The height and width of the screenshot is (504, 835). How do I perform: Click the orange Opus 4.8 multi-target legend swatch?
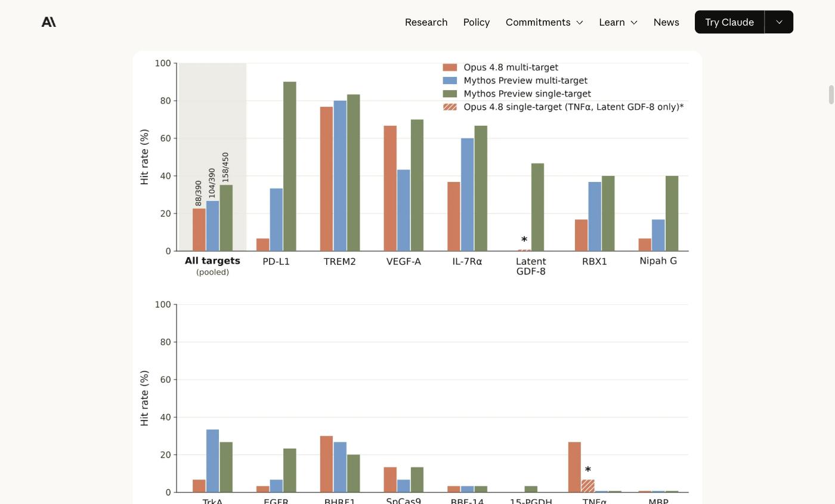pyautogui.click(x=450, y=67)
